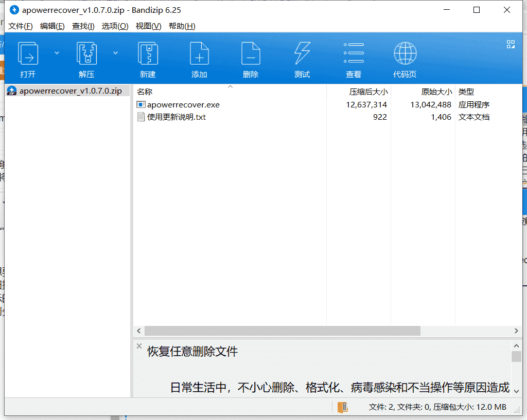Click the original size value 1,406
This screenshot has height=420, width=527.
coord(441,117)
